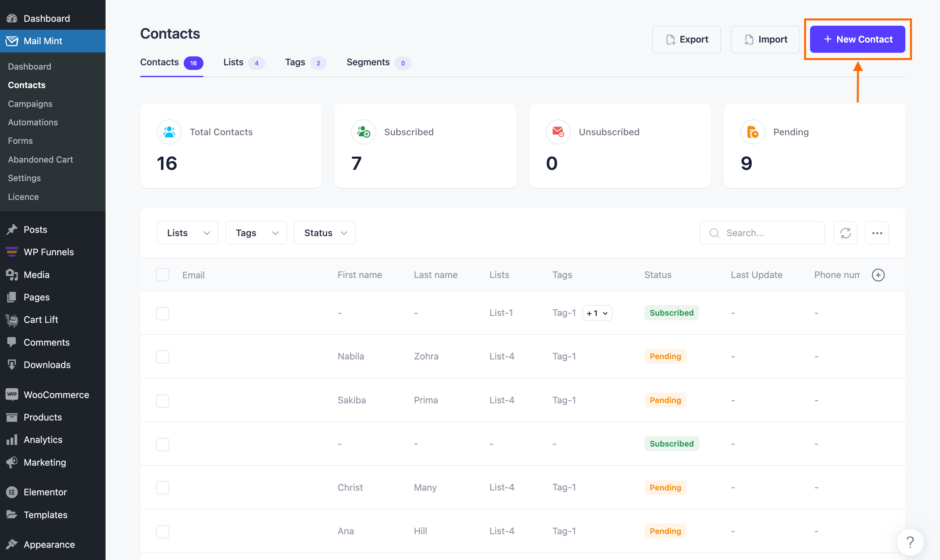940x560 pixels.
Task: Click the Total Contacts stat icon
Action: click(x=169, y=132)
